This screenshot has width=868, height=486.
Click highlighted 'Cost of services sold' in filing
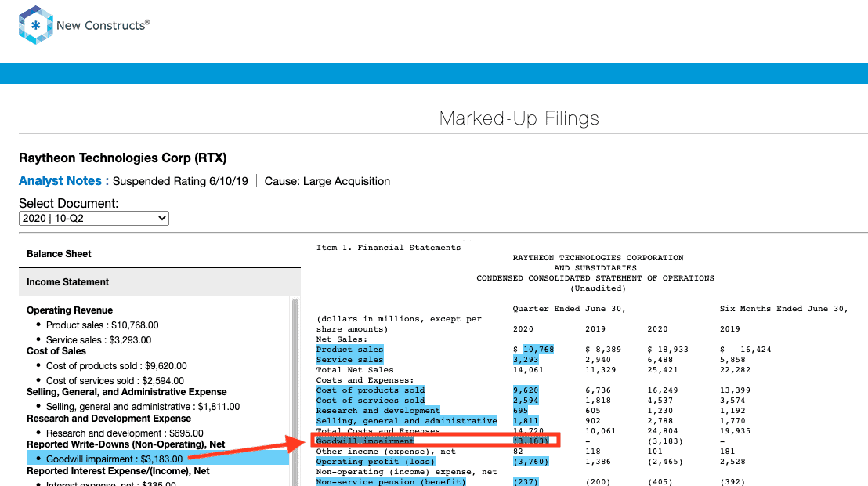point(371,400)
